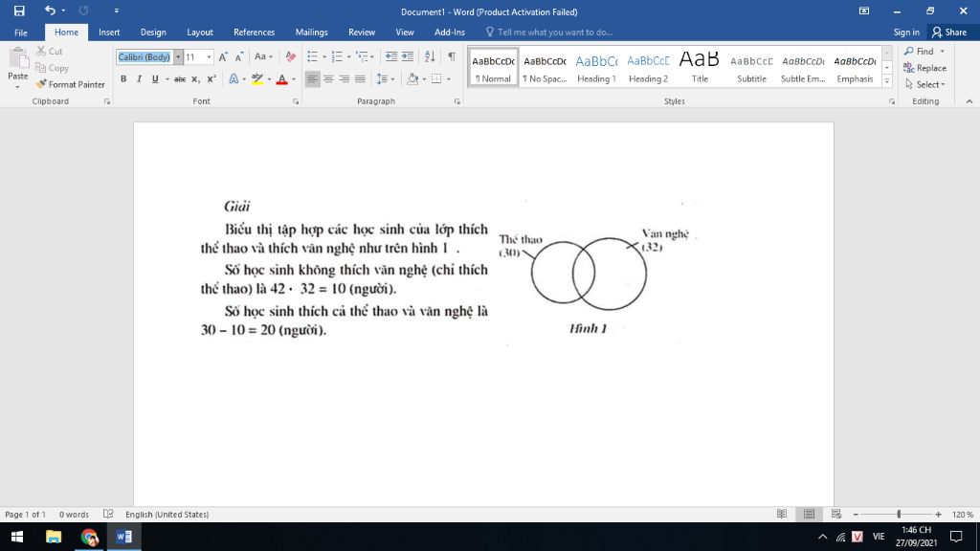Image resolution: width=980 pixels, height=551 pixels.
Task: Open the Font dialog launcher
Action: (296, 101)
